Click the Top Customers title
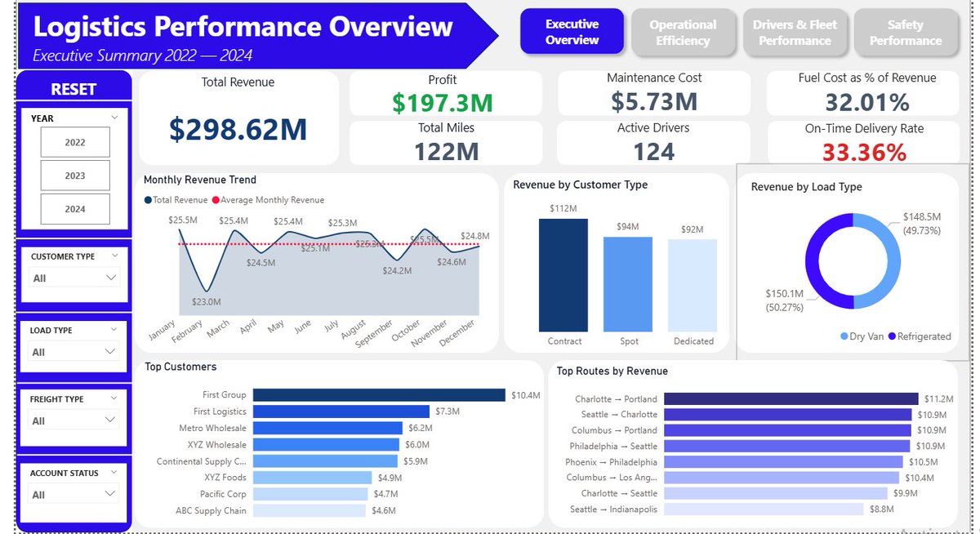The image size is (980, 534). (180, 367)
